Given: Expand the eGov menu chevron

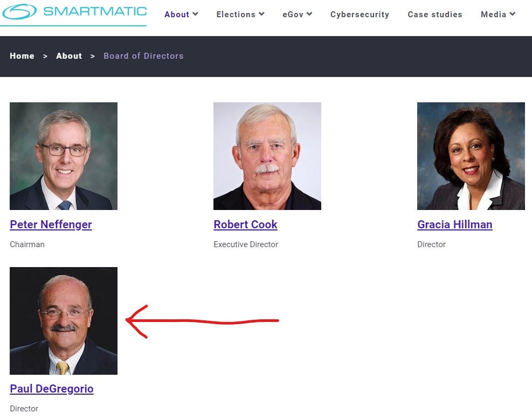Looking at the screenshot, I should 309,14.
